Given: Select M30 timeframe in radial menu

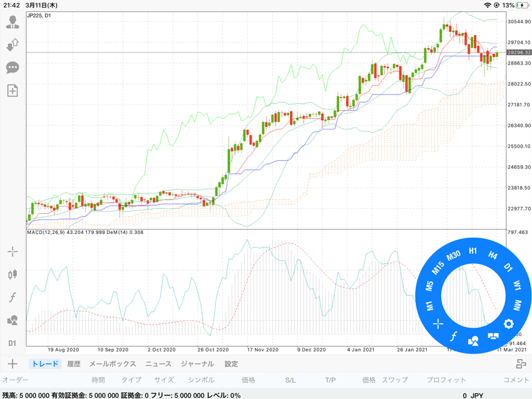Looking at the screenshot, I should point(453,256).
